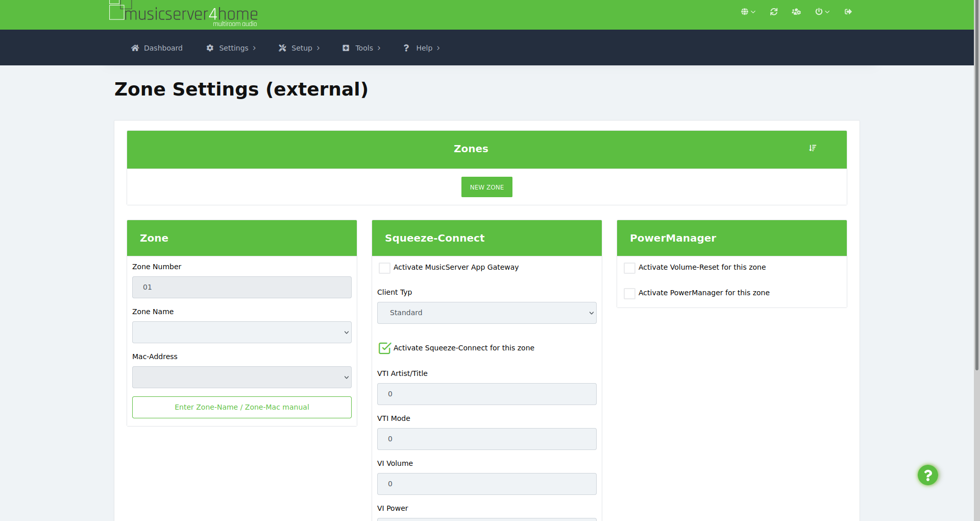Open the Tools menu
The height and width of the screenshot is (521, 980).
pyautogui.click(x=361, y=48)
